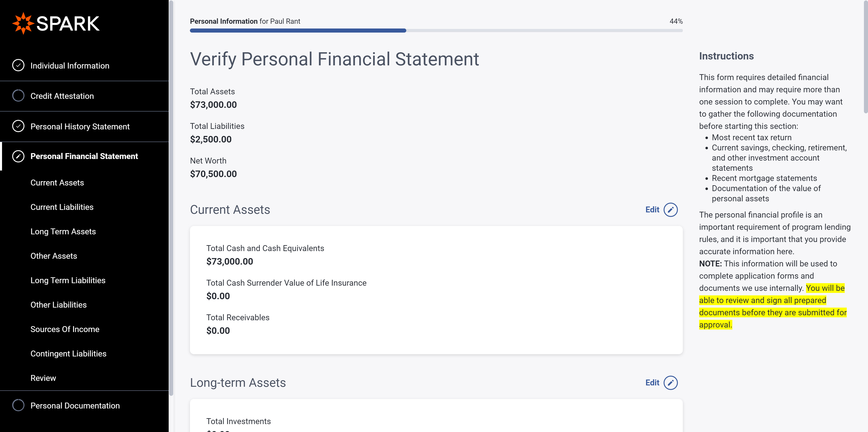Click the Long-term Assets edit pencil icon

[x=671, y=383]
